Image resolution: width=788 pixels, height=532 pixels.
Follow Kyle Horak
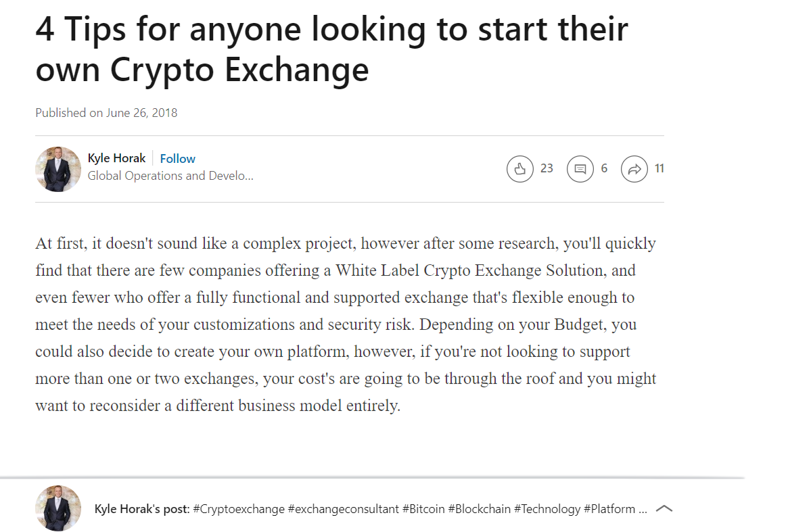177,159
